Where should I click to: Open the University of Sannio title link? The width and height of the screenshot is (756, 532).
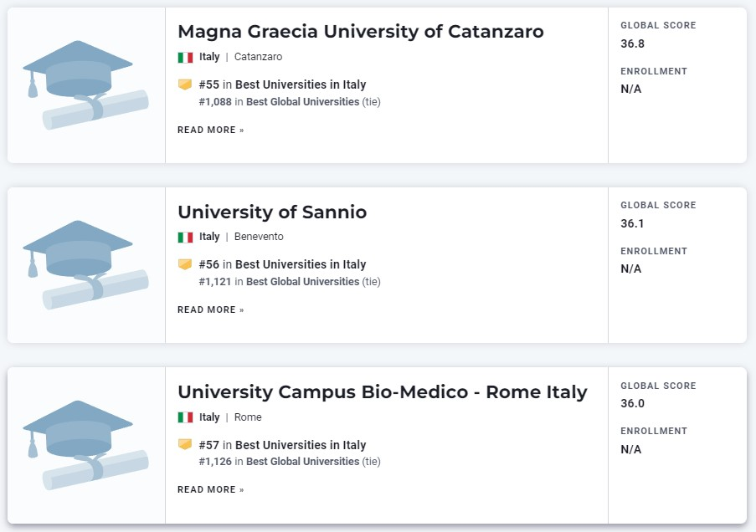(x=272, y=212)
